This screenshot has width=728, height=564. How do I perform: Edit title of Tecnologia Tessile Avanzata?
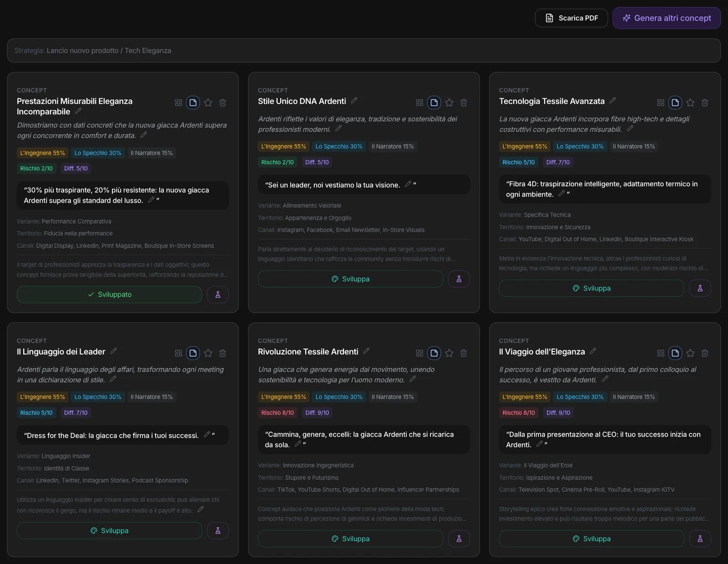pyautogui.click(x=612, y=101)
